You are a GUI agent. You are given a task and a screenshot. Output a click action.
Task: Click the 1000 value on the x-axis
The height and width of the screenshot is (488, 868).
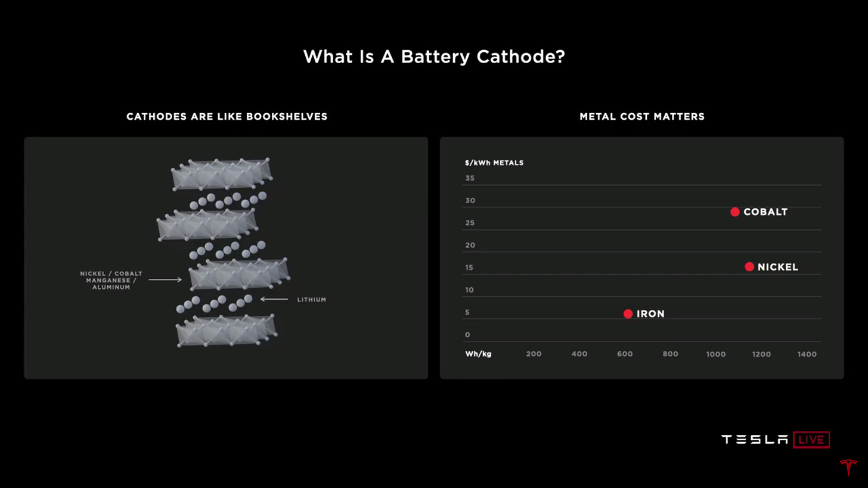click(x=716, y=354)
